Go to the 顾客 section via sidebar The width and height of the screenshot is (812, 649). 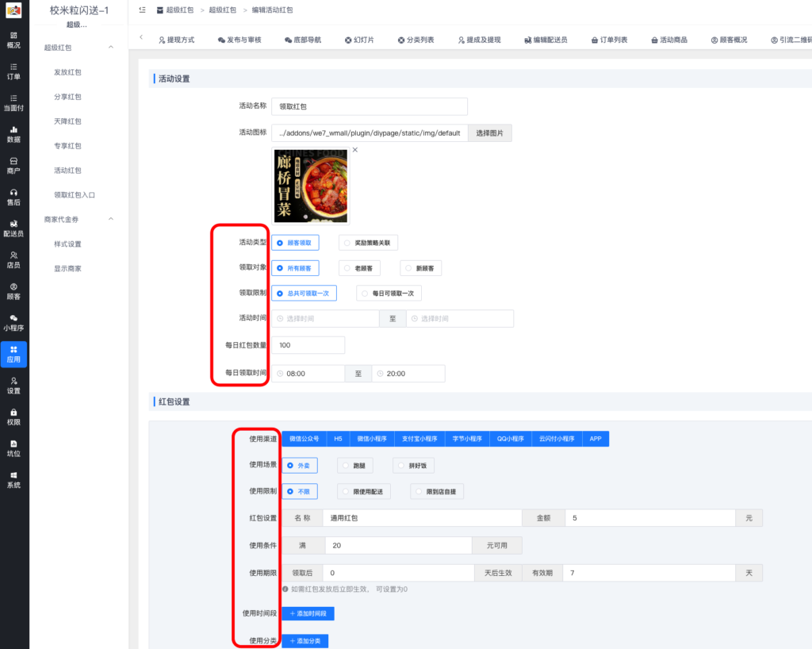click(x=14, y=291)
